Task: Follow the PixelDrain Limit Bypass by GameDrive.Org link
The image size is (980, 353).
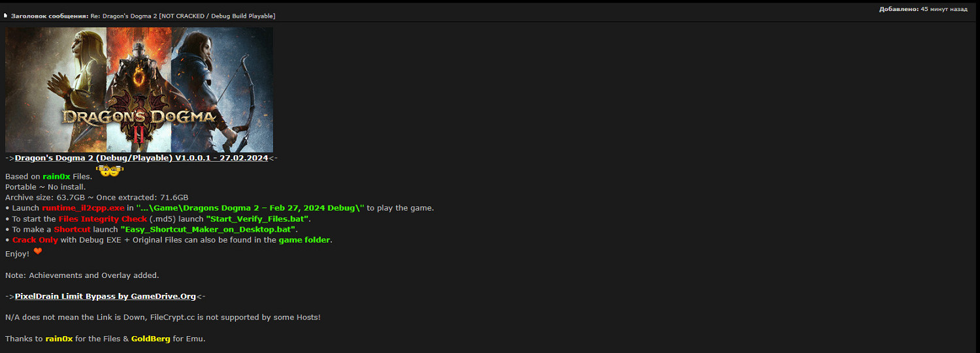Action: [105, 296]
